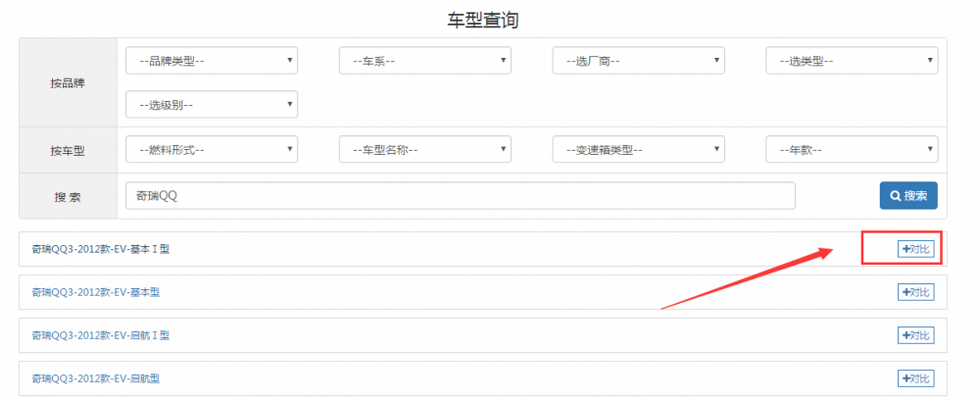Click the search field containing 奇瑞QQ
The image size is (980, 400).
pos(460,196)
